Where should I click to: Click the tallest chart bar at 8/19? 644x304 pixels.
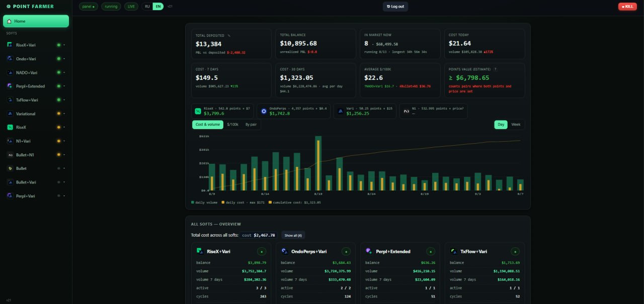click(318, 163)
